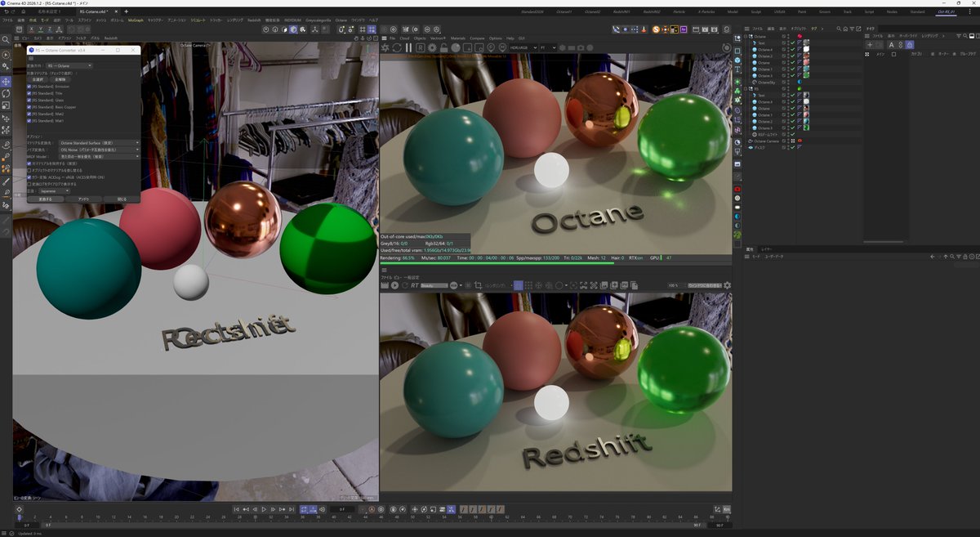Viewport: 980px width, 537px height.
Task: Uncheck [RS Standard] Mat1 material
Action: pyautogui.click(x=29, y=120)
